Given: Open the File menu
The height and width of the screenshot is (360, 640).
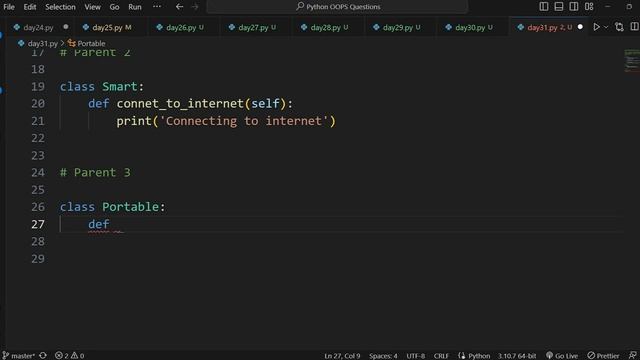Looking at the screenshot, I should [x=9, y=7].
